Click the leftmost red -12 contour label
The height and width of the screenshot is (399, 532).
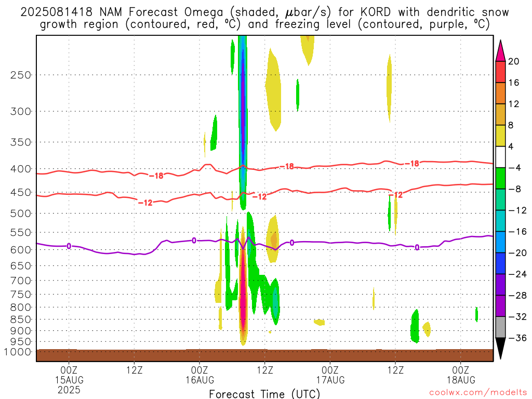[145, 203]
